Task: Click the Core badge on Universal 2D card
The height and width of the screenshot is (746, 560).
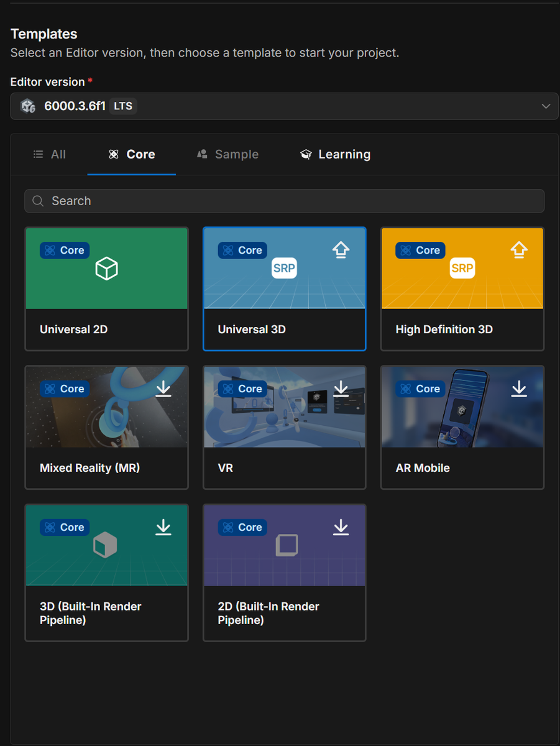Action: pos(65,250)
